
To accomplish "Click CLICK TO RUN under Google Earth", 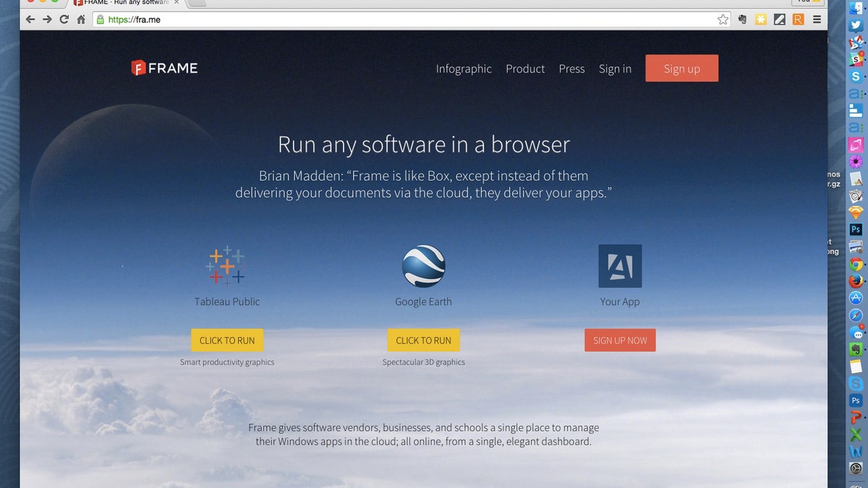I will [424, 340].
